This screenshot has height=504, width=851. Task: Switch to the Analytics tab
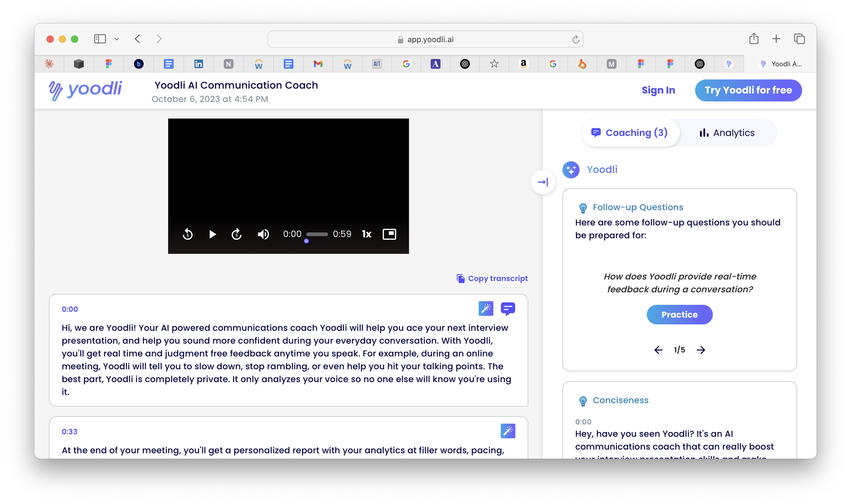click(x=727, y=133)
